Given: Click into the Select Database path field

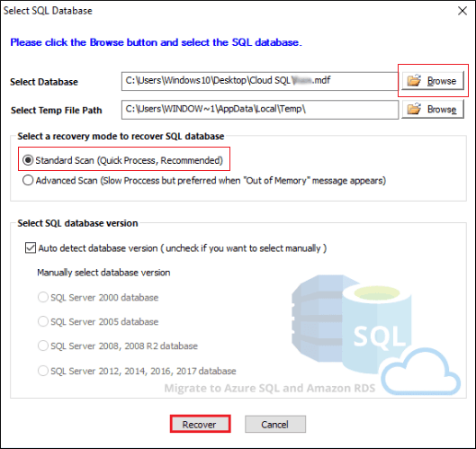Looking at the screenshot, I should pos(260,81).
